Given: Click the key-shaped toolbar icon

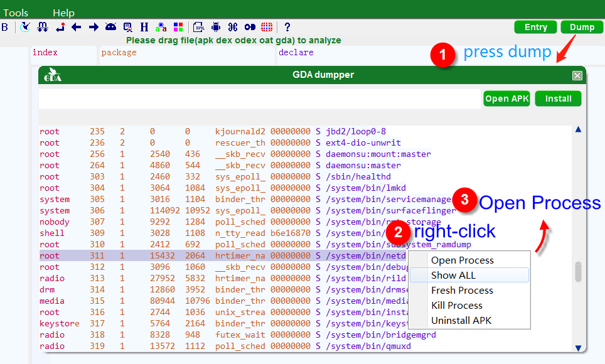Looking at the screenshot, I should pyautogui.click(x=250, y=27).
